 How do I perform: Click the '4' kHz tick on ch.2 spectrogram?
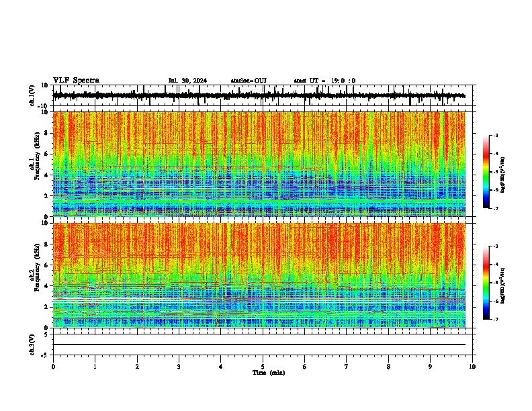click(46, 286)
